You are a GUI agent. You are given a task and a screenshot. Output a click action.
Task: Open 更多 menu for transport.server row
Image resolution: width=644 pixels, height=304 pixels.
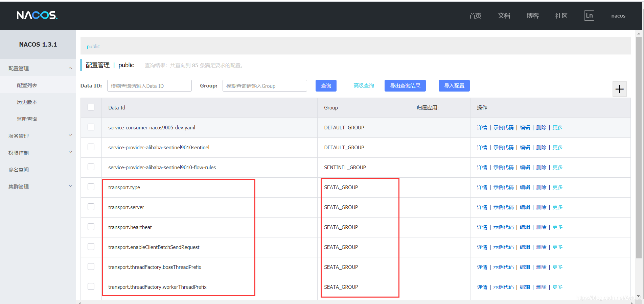point(557,207)
